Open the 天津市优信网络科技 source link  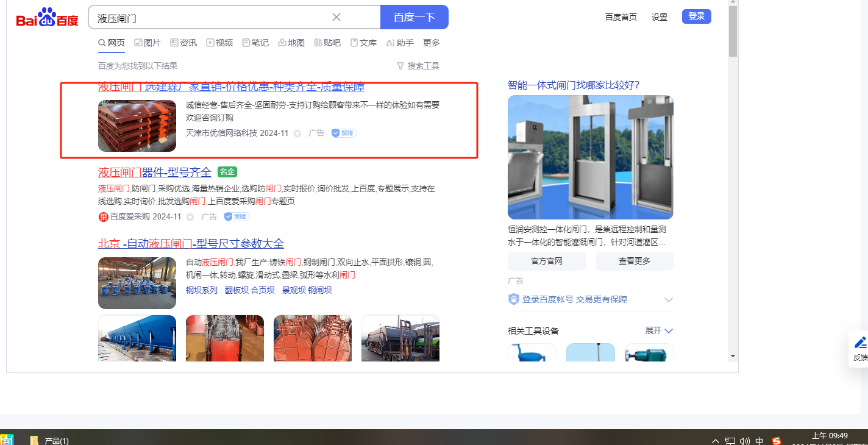(x=221, y=133)
